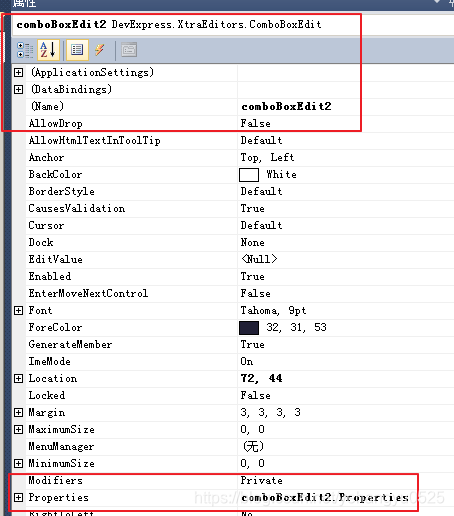This screenshot has height=516, width=454.
Task: Open the Property Pages icon
Action: click(129, 50)
